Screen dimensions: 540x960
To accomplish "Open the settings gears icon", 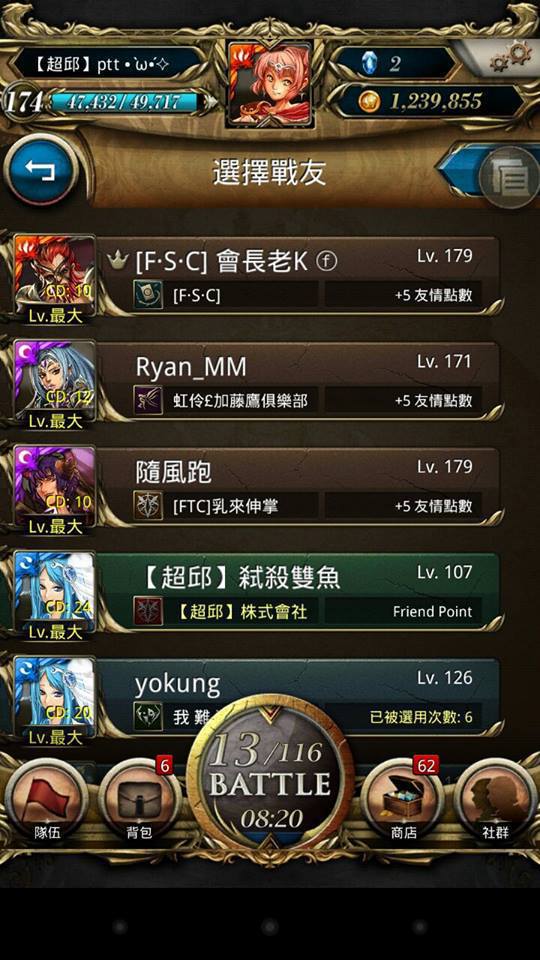I will pyautogui.click(x=511, y=56).
